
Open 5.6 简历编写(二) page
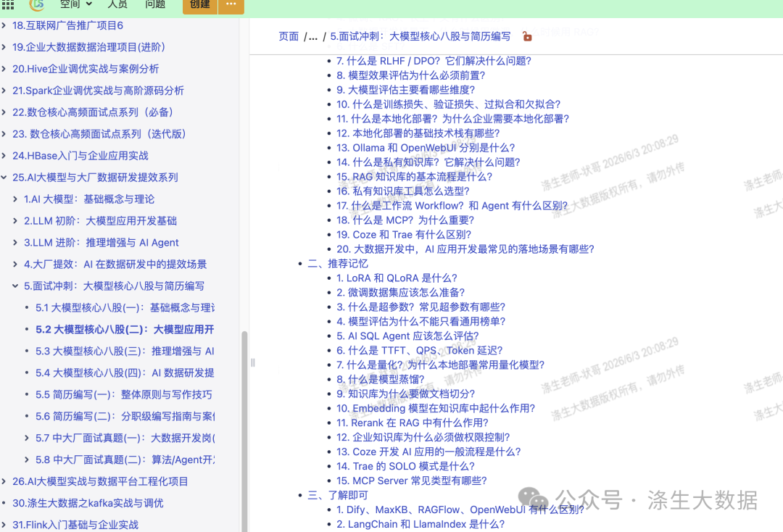[125, 416]
